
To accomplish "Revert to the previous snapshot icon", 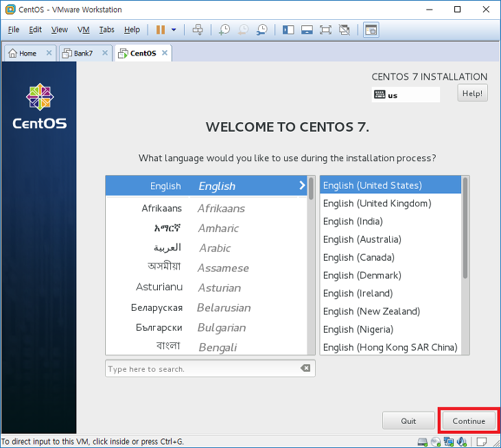I will (243, 30).
